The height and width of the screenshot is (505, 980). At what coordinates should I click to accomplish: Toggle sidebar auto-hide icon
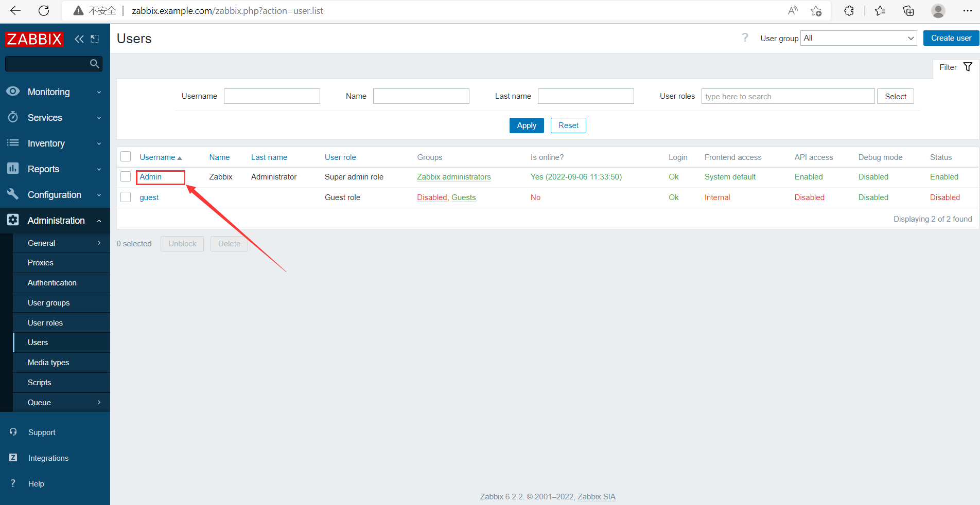point(95,39)
